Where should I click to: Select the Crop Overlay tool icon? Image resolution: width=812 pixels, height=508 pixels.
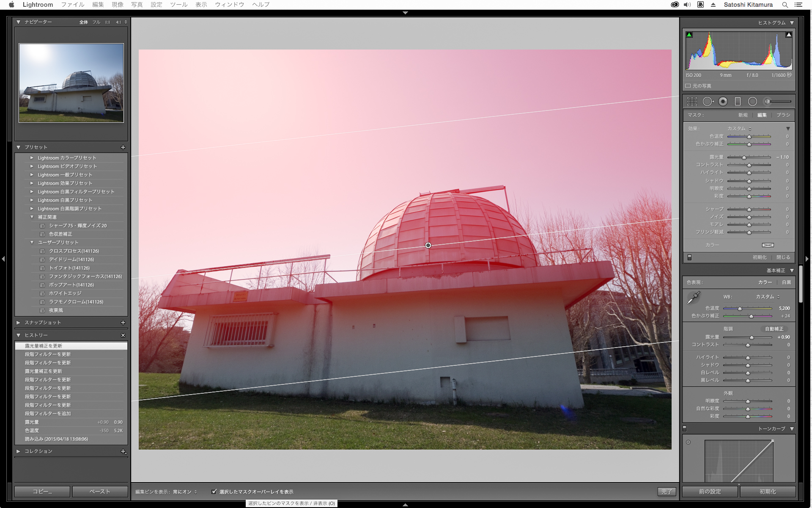(x=692, y=102)
